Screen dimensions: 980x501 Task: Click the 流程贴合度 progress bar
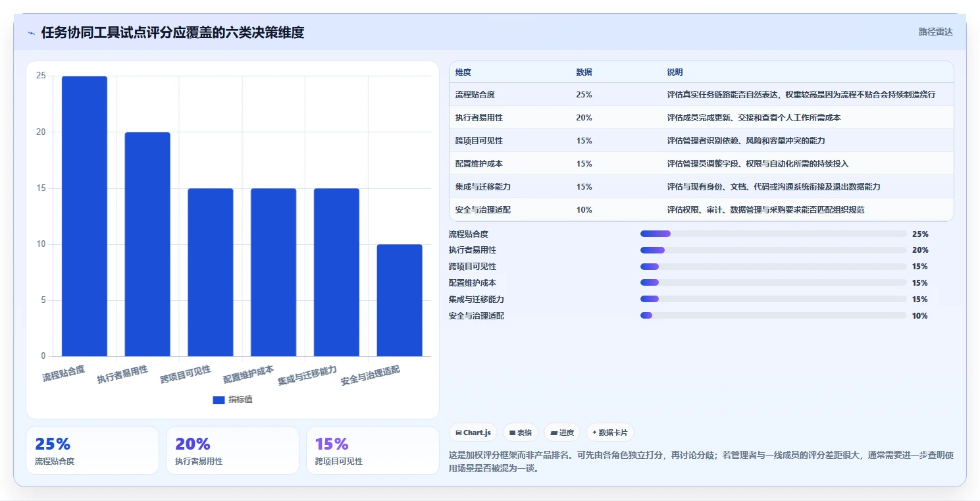(773, 234)
